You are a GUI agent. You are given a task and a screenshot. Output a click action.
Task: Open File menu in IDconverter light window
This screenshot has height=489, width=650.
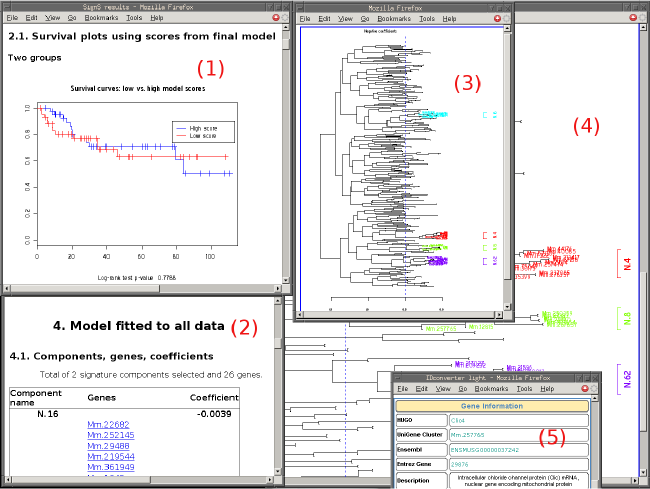403,388
